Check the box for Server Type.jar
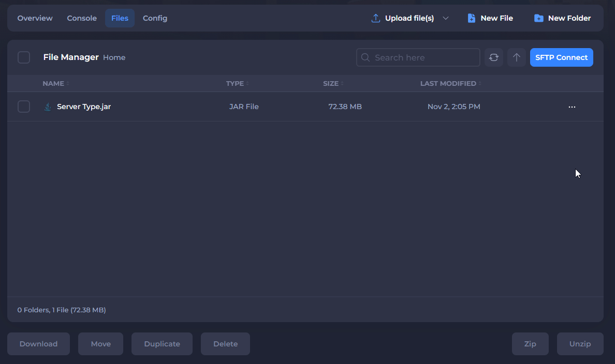This screenshot has width=615, height=364. pyautogui.click(x=24, y=107)
